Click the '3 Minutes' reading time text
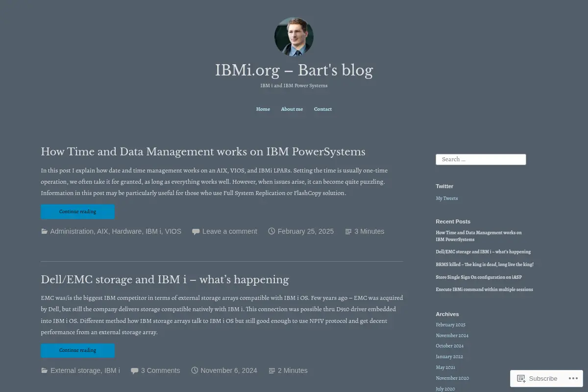 pyautogui.click(x=369, y=231)
